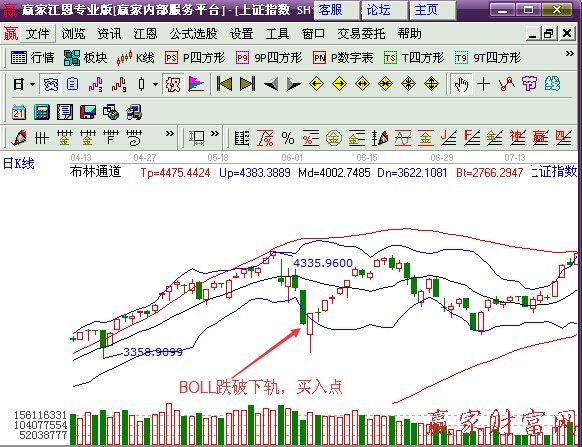Toggle the 权 adjustment button
The image size is (582, 447).
pyautogui.click(x=173, y=84)
